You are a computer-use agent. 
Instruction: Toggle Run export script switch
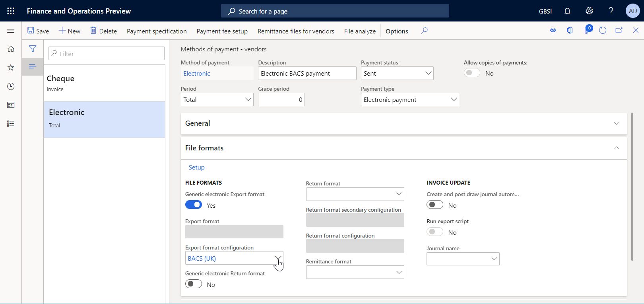[435, 232]
